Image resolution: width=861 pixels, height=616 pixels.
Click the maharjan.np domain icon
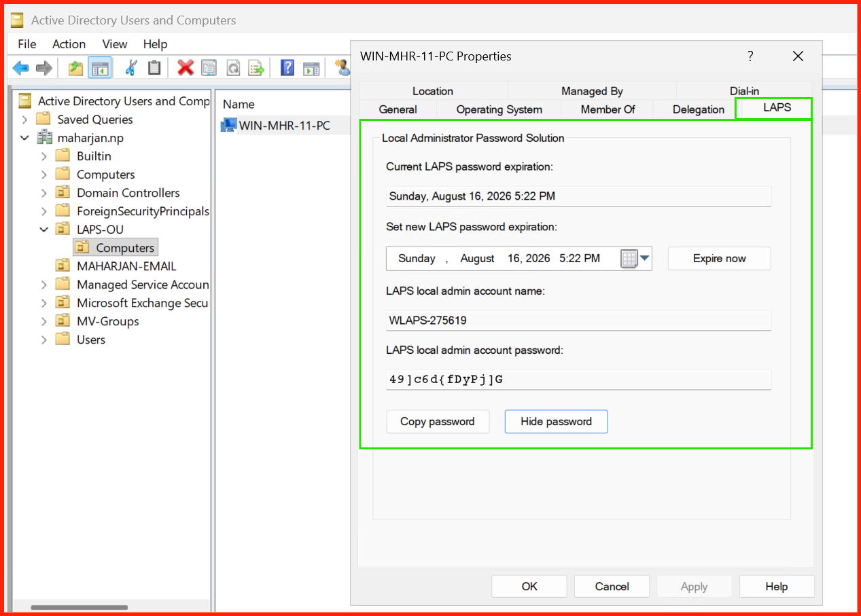pos(45,138)
